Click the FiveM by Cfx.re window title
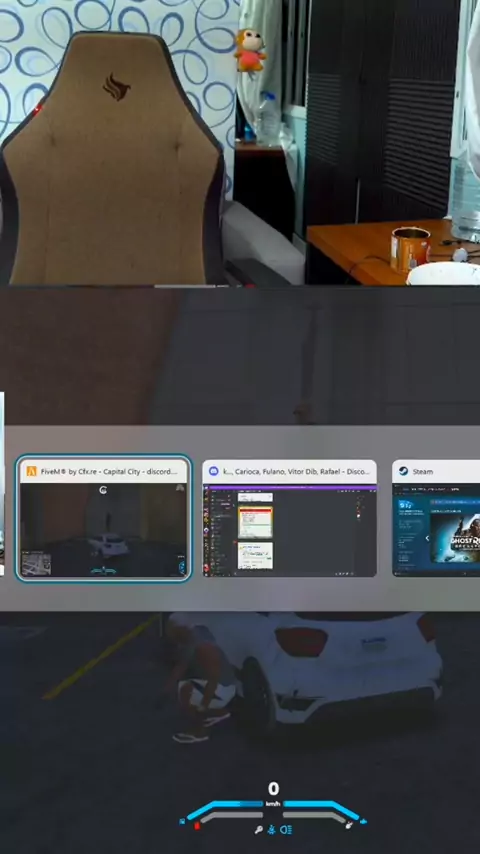The height and width of the screenshot is (854, 480). [x=109, y=472]
